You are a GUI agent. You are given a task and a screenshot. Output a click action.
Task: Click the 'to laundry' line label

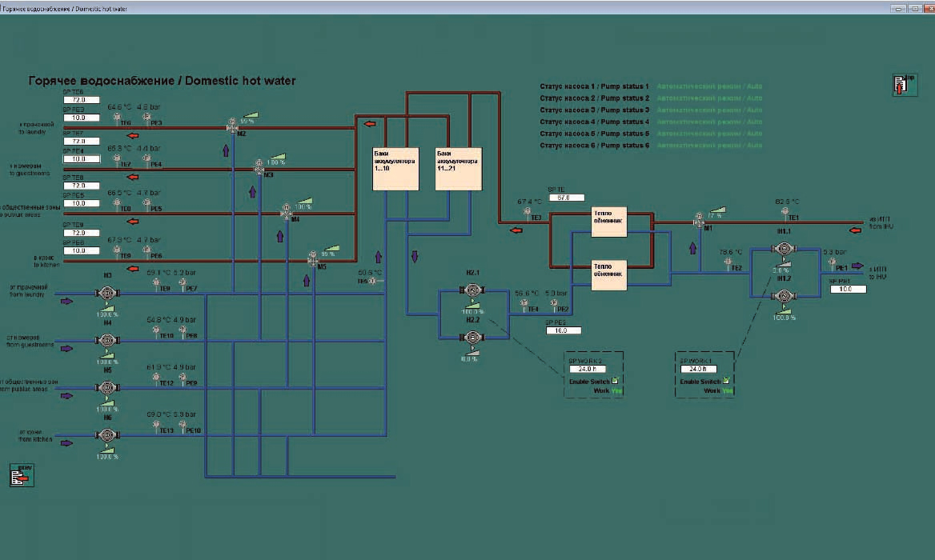click(32, 132)
